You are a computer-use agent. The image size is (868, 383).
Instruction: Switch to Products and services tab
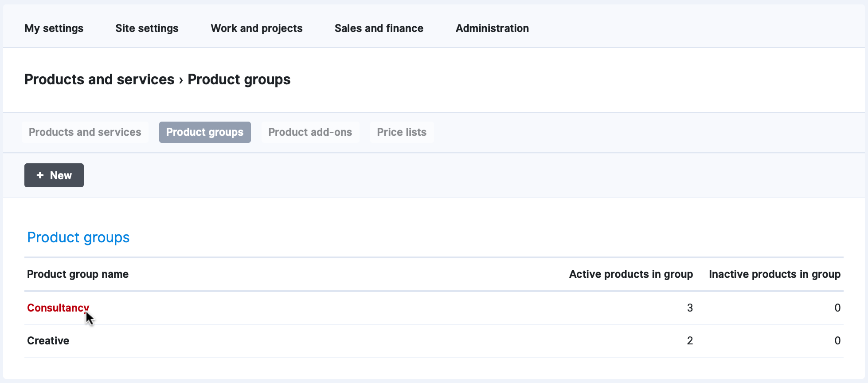click(85, 132)
